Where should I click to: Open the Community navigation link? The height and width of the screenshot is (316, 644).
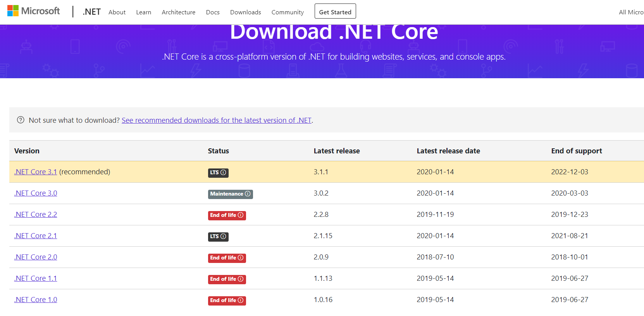click(288, 12)
